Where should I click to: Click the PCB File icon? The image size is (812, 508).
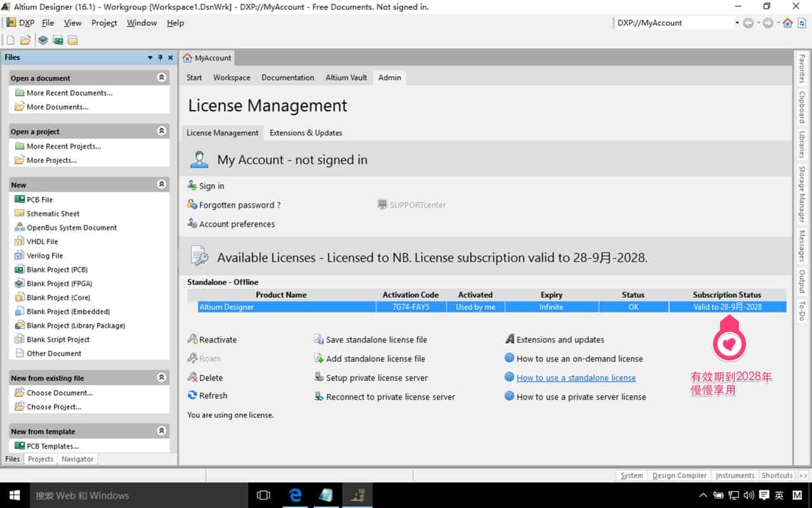19,199
